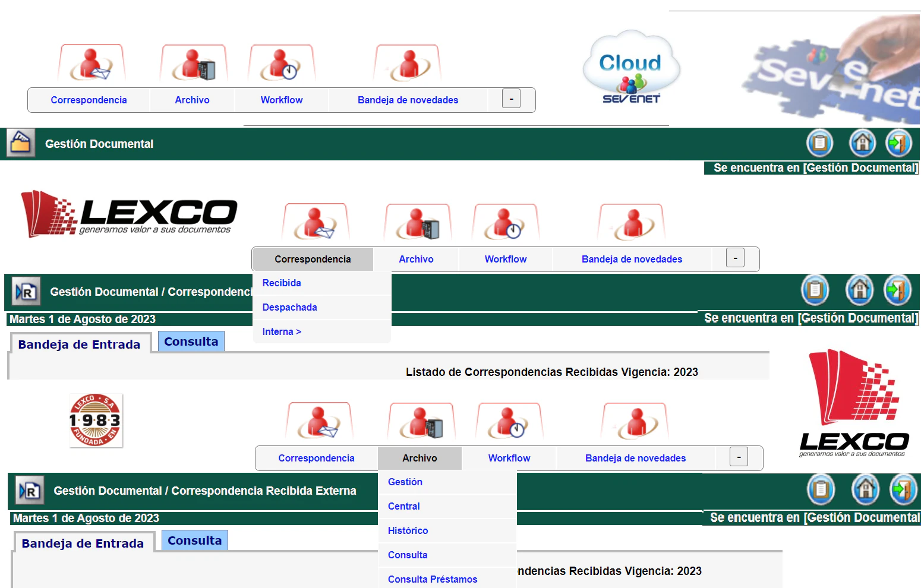Open the Archivo dropdown menu
The height and width of the screenshot is (588, 921).
[x=420, y=458]
